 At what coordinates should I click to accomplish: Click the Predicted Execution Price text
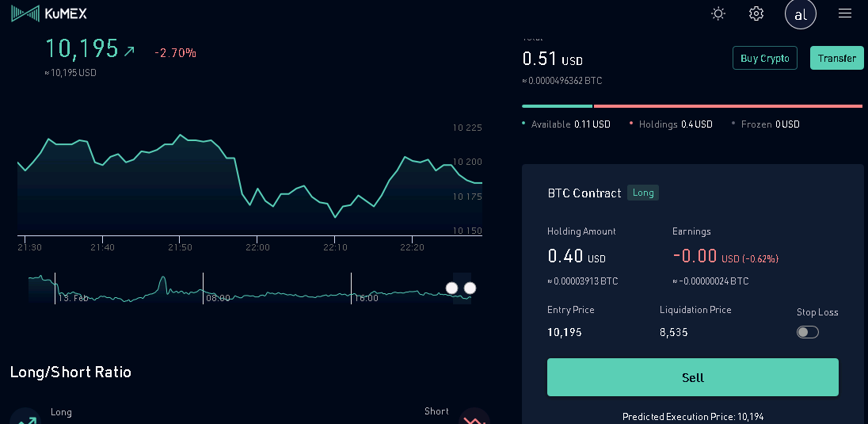692,417
